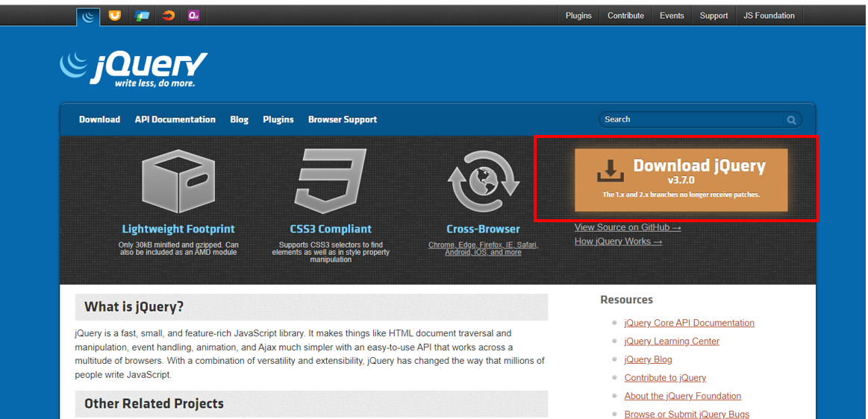Open jQuery Learning Center link
The image size is (868, 419).
pyautogui.click(x=672, y=341)
